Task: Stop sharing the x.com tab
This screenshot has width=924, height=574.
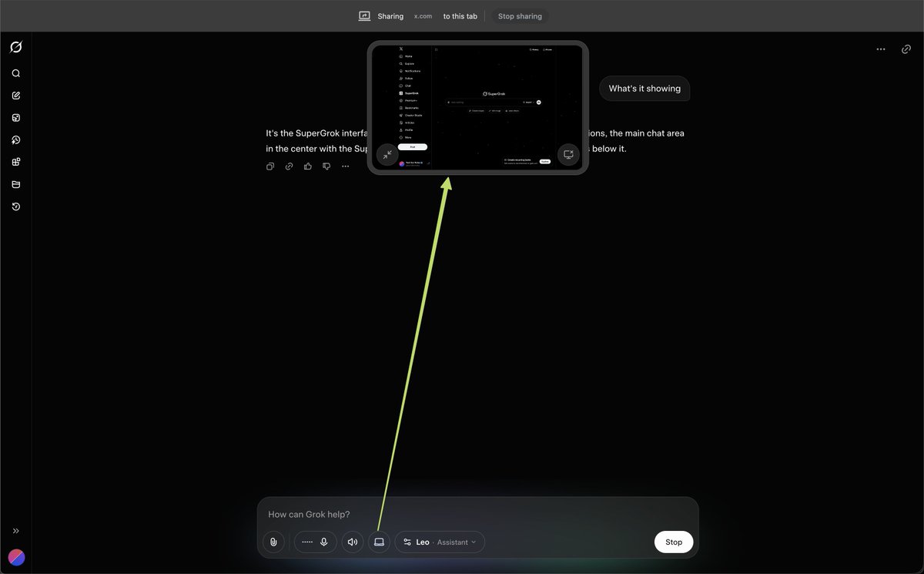Action: click(x=520, y=16)
